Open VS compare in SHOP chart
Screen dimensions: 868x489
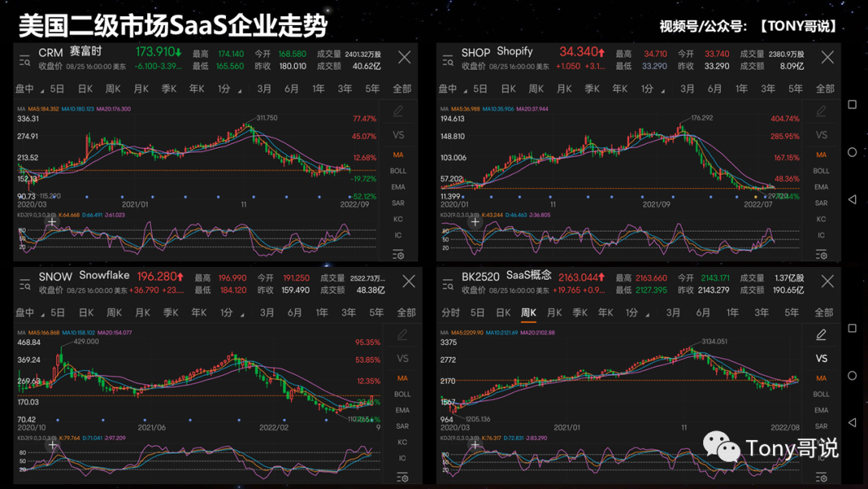coord(821,135)
